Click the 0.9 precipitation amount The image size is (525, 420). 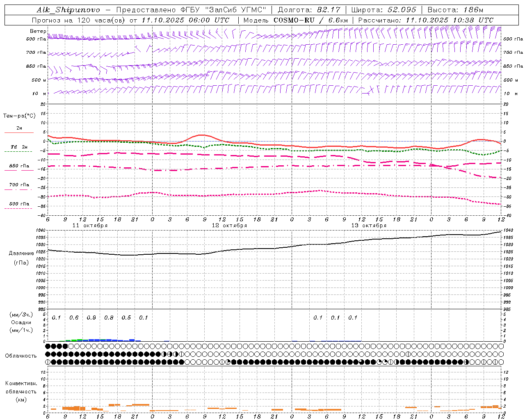91,317
